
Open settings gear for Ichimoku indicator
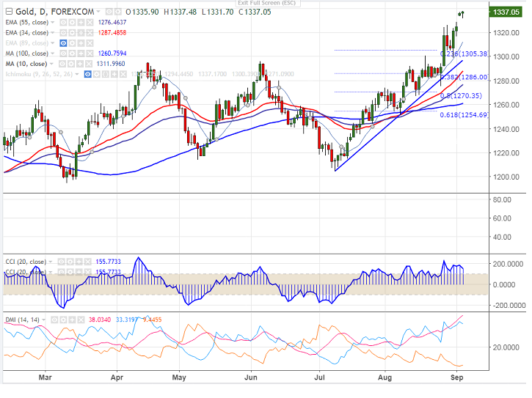coord(97,74)
